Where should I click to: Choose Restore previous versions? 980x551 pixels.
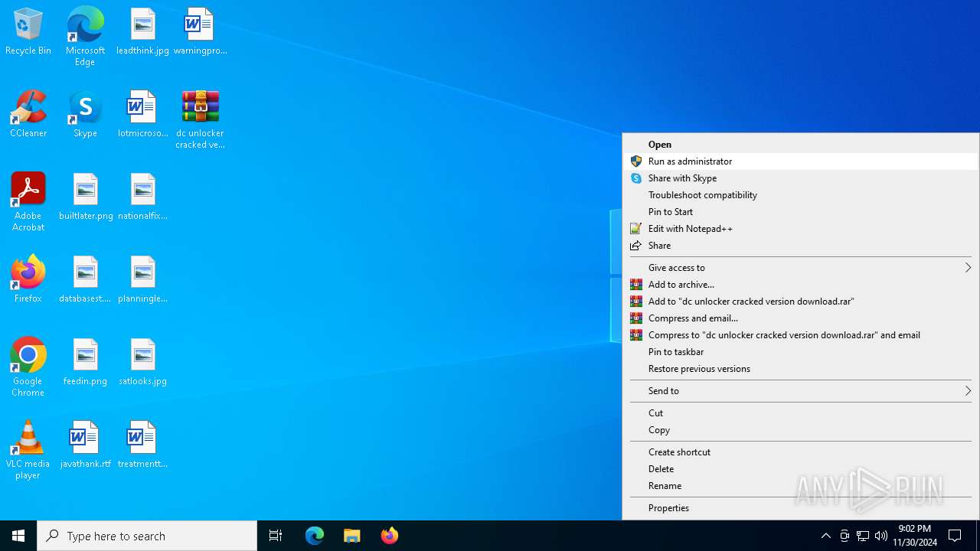coord(801,369)
